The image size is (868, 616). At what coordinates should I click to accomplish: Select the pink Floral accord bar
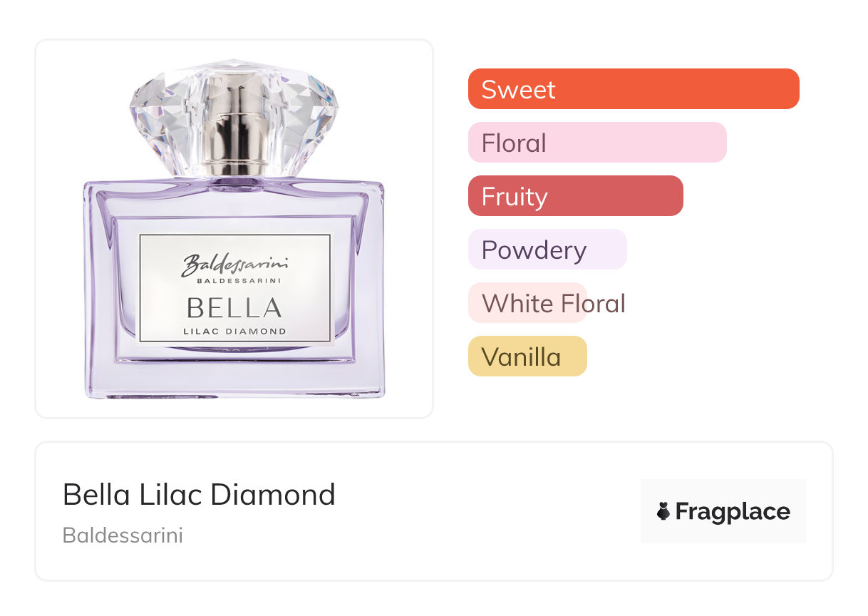pyautogui.click(x=596, y=143)
